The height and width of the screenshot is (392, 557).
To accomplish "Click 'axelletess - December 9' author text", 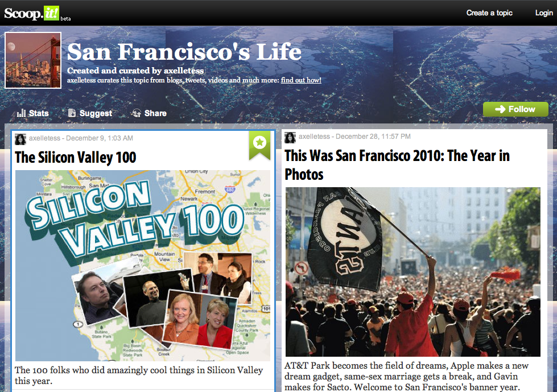I will [81, 138].
